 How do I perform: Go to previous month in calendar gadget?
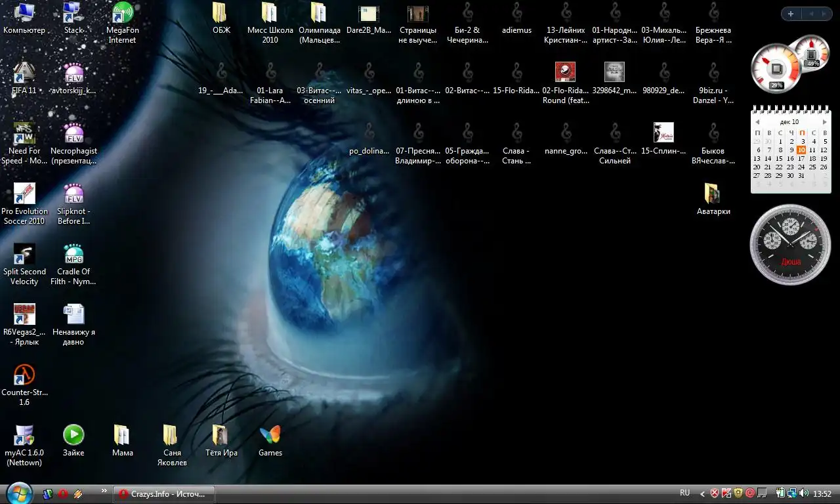coord(757,122)
